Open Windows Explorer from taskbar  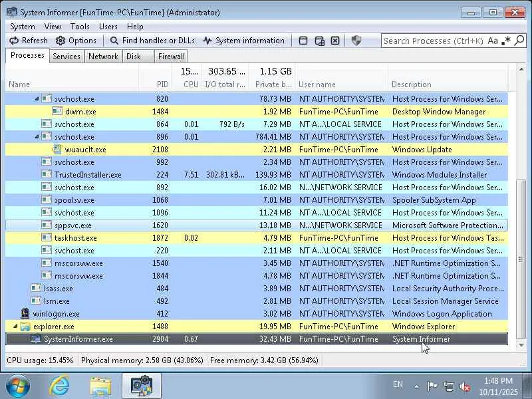(x=100, y=386)
